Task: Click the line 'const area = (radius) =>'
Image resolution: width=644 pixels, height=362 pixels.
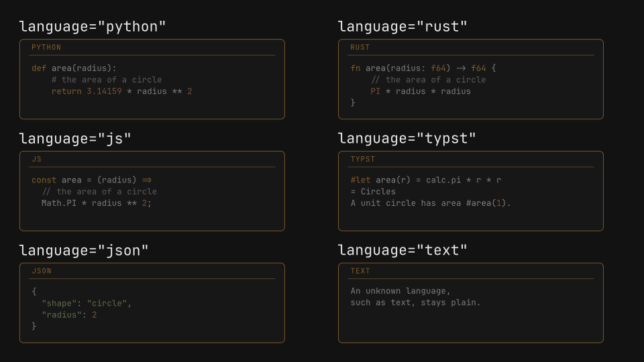Action: pyautogui.click(x=92, y=180)
